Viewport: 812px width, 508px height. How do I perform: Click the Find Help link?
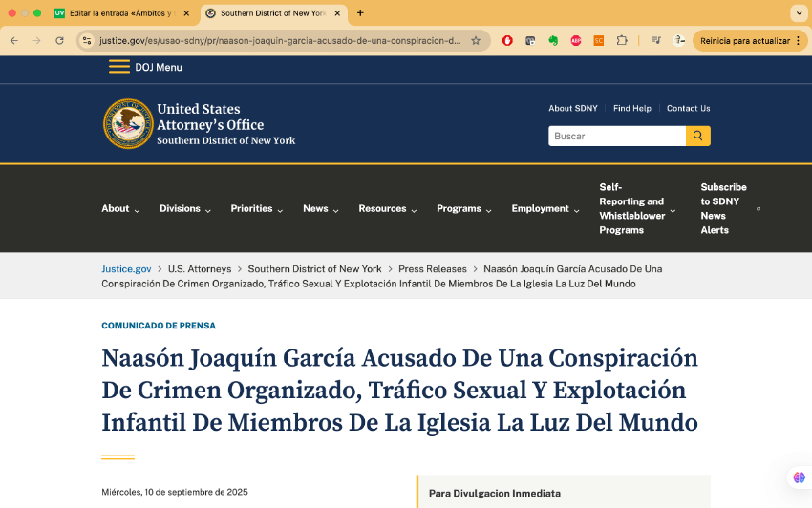click(631, 109)
